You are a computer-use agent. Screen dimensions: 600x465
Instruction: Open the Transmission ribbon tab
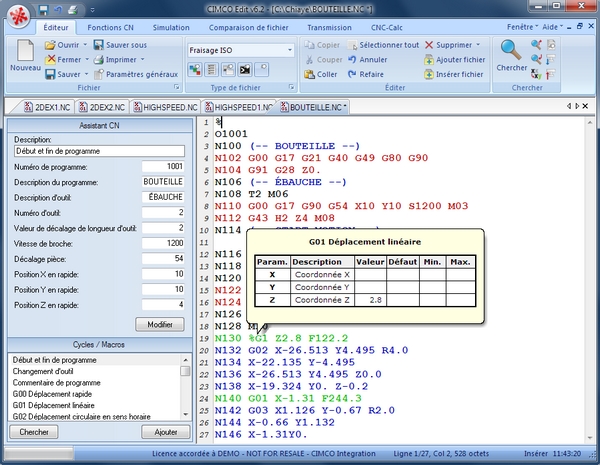pos(329,28)
